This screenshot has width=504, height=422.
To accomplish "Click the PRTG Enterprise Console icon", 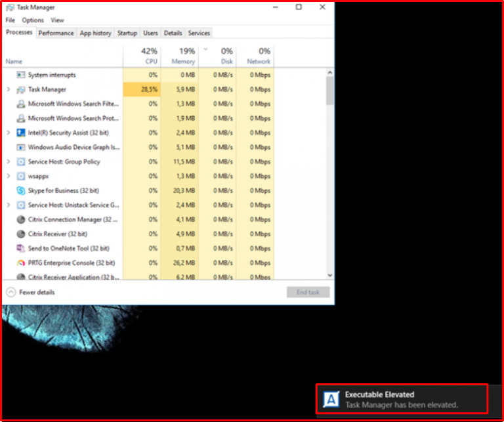I will click(21, 263).
